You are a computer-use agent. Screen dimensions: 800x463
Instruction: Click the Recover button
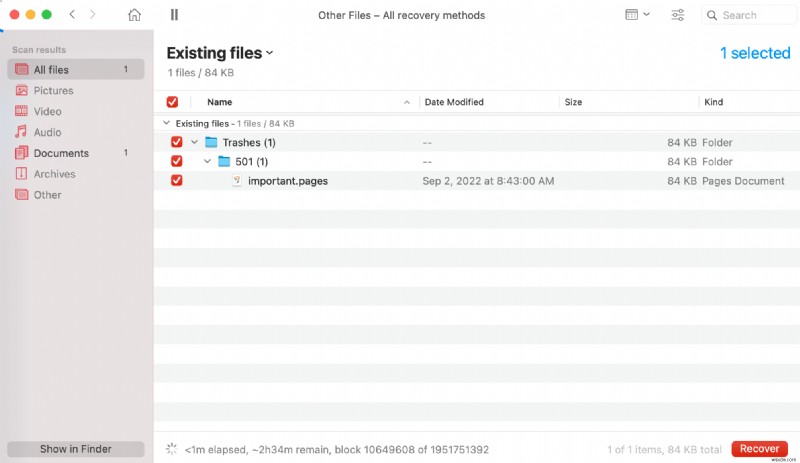pos(759,449)
